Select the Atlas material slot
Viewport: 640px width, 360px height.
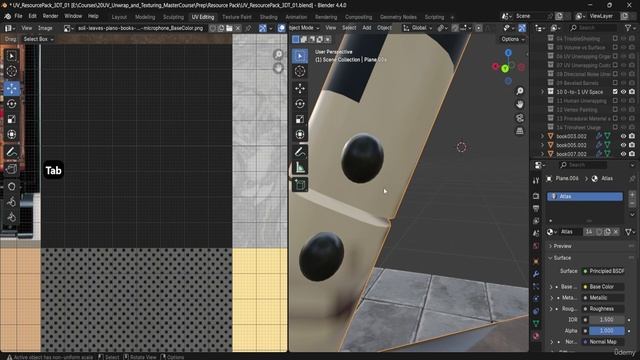coord(585,196)
